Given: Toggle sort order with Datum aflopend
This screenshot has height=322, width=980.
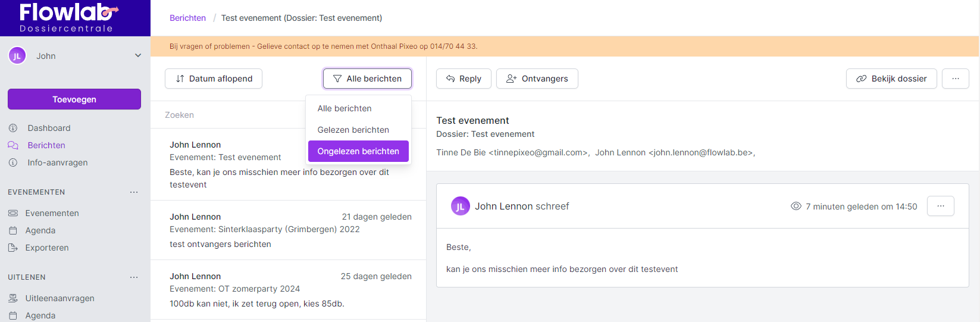Looking at the screenshot, I should pyautogui.click(x=214, y=79).
